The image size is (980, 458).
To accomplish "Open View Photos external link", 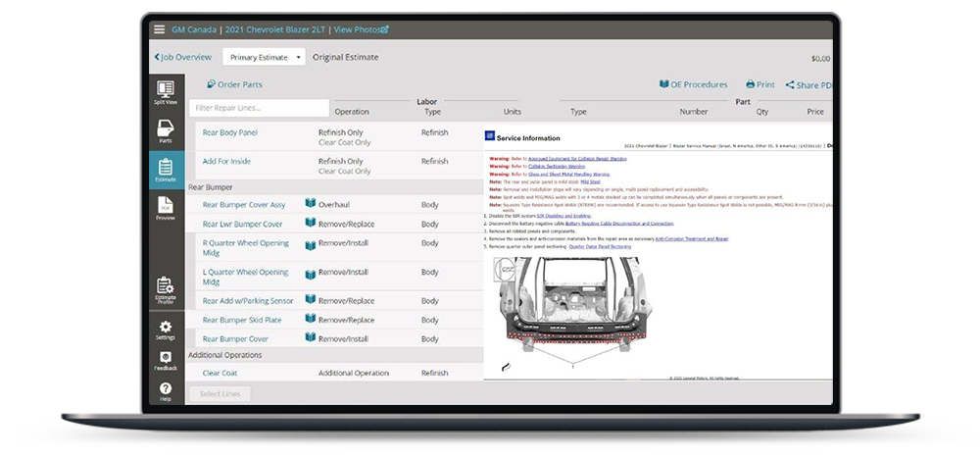I will (362, 29).
